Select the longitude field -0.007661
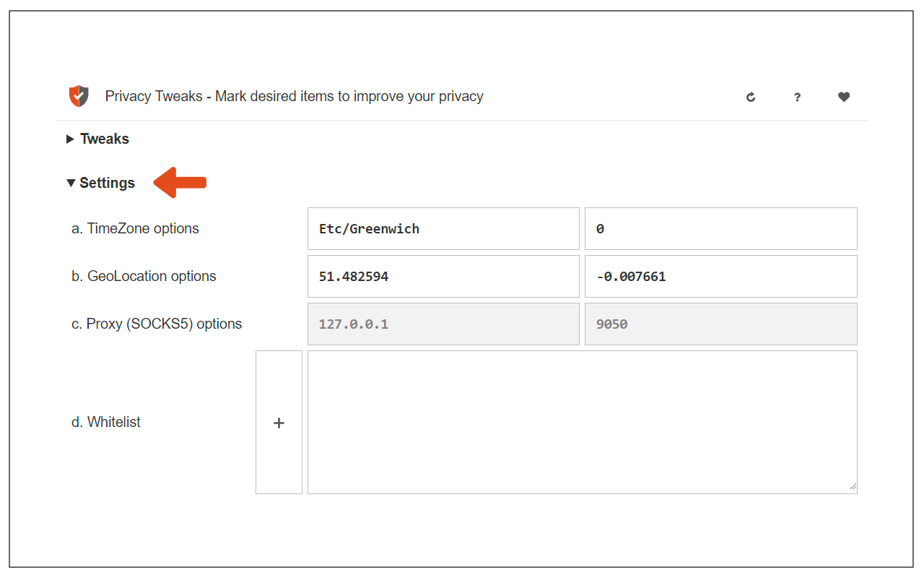 click(720, 276)
